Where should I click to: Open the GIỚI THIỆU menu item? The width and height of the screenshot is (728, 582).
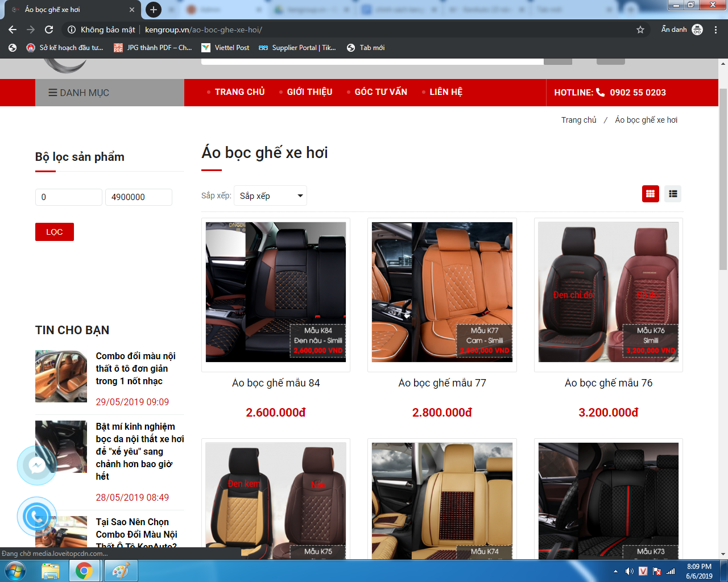[309, 92]
